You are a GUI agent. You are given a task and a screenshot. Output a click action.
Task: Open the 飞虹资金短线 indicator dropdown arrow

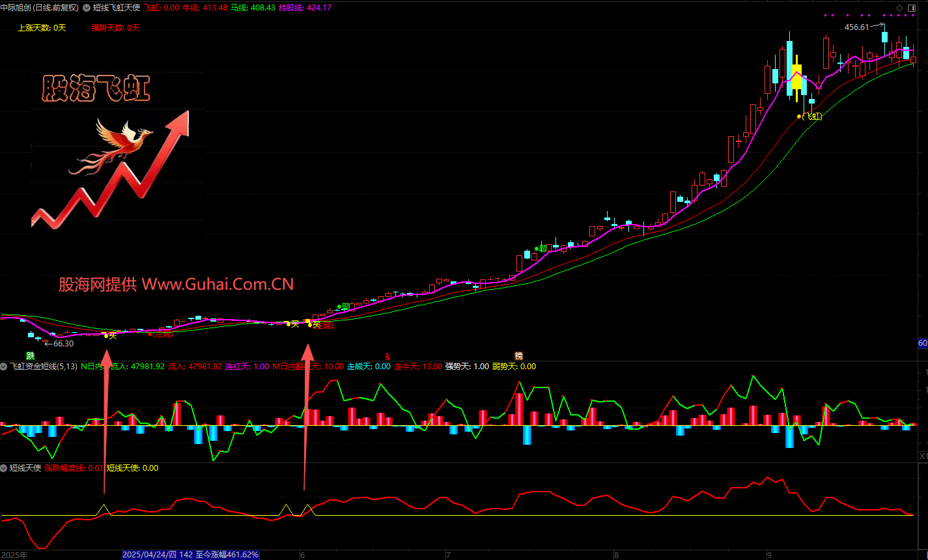tap(5, 367)
